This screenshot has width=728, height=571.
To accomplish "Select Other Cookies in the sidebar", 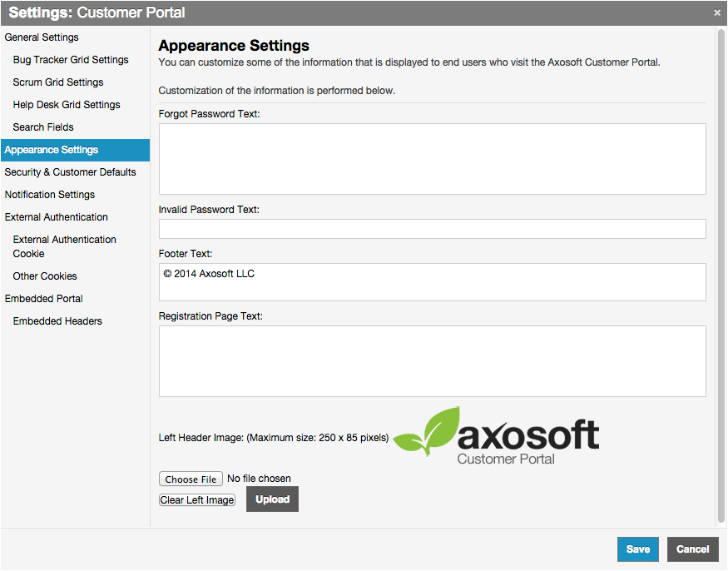I will tap(45, 276).
